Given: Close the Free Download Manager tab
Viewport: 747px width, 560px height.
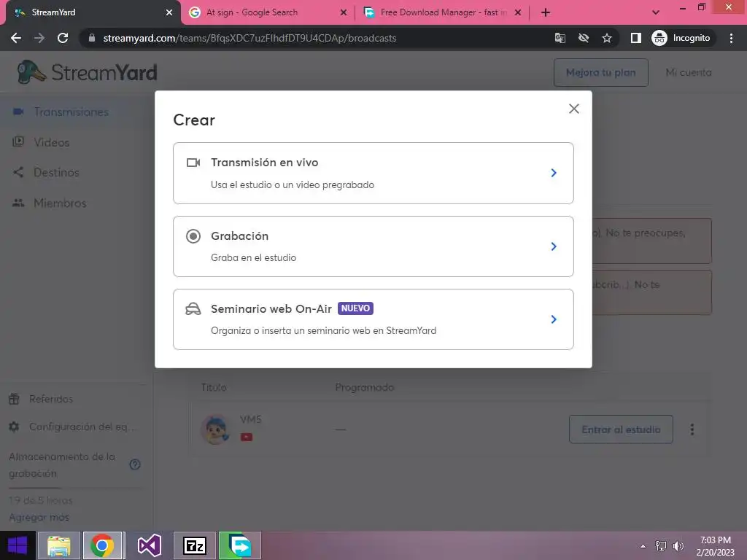Looking at the screenshot, I should (x=518, y=13).
